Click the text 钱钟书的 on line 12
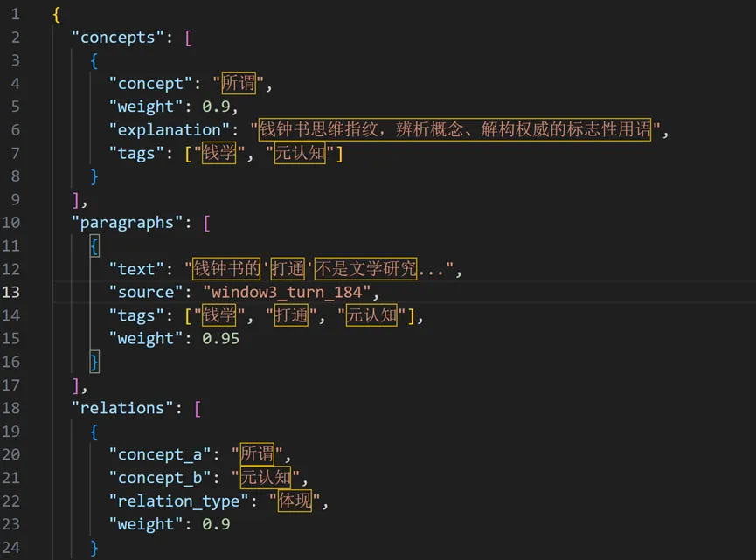Viewport: 756px width, 560px height. 226,268
